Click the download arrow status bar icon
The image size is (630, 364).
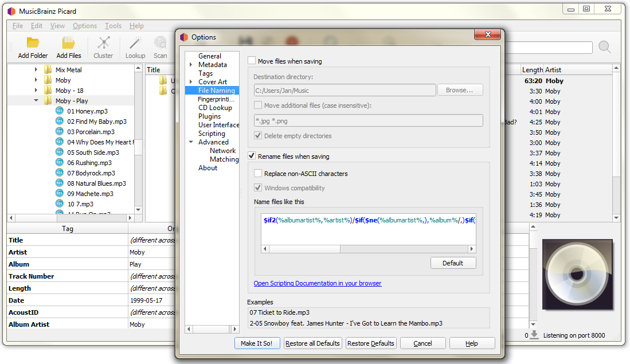[534, 335]
